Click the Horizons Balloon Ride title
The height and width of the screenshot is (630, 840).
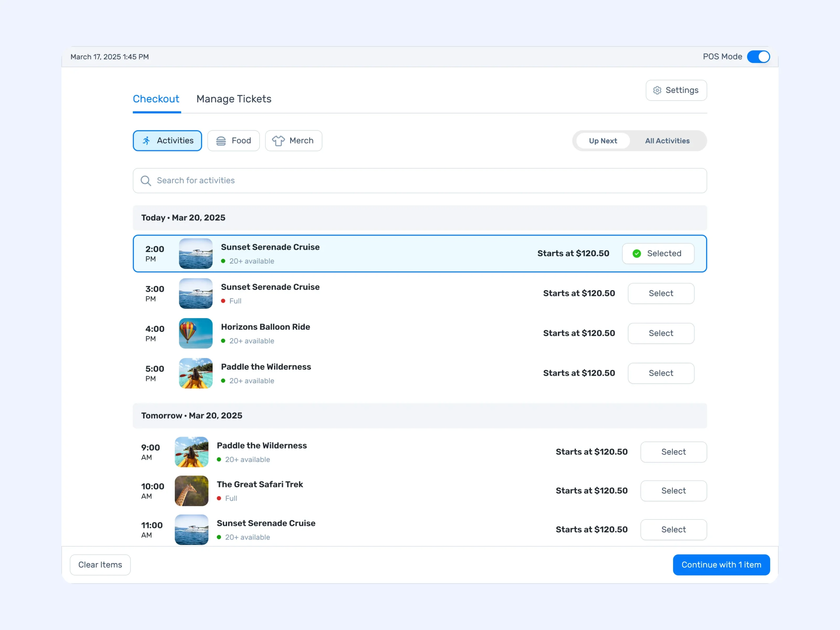[265, 326]
